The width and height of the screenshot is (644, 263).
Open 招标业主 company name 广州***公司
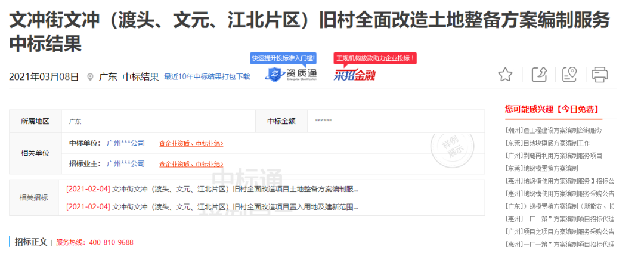pos(125,163)
